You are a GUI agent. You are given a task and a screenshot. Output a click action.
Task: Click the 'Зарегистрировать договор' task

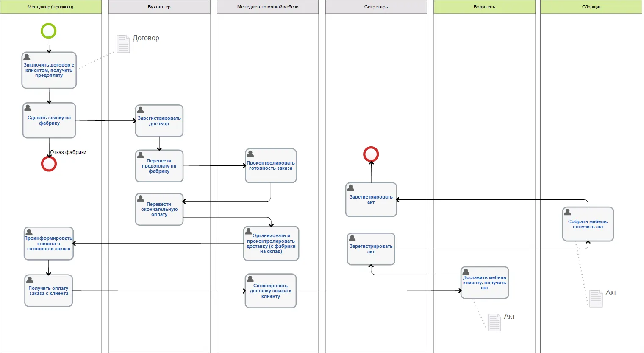159,121
